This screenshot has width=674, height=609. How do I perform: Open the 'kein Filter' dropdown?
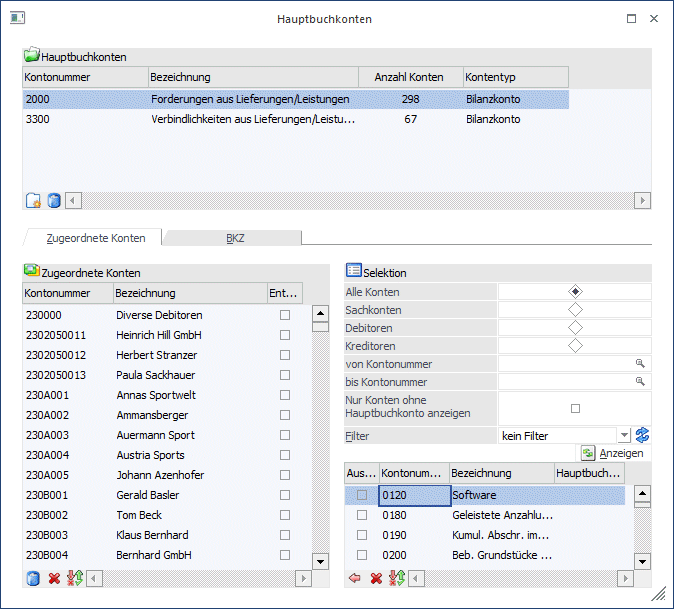tap(624, 435)
